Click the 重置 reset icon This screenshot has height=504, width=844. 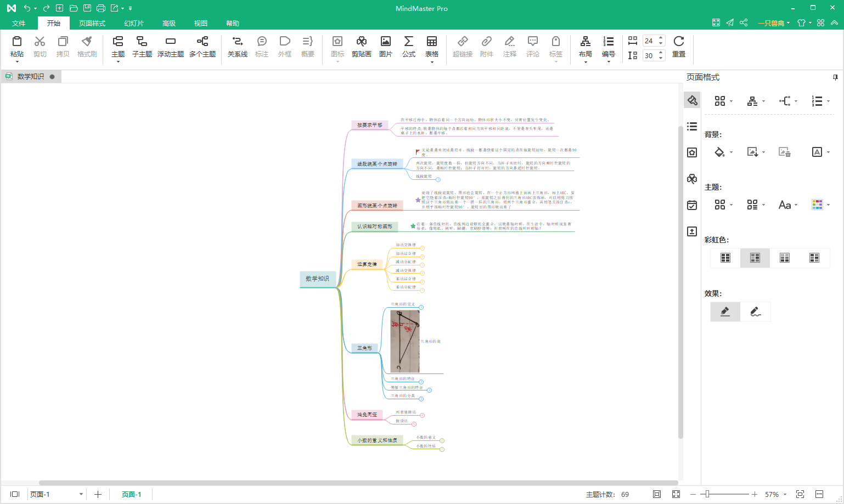pos(678,47)
